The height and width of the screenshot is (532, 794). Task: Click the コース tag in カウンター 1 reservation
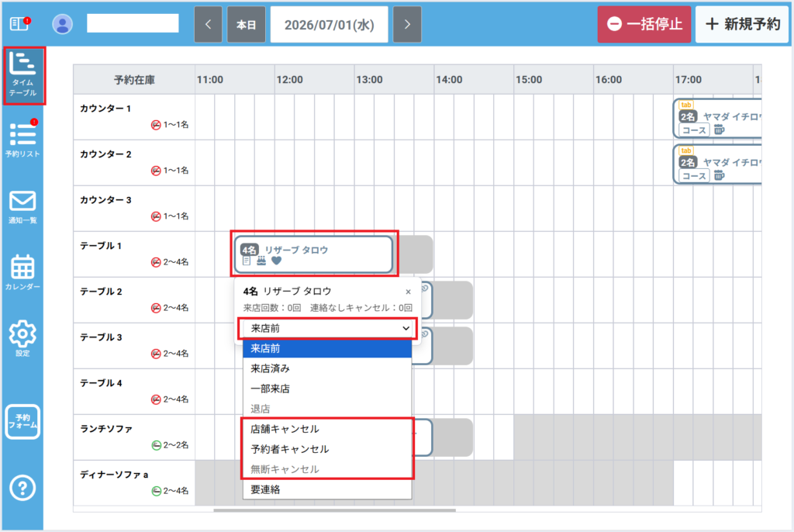694,130
